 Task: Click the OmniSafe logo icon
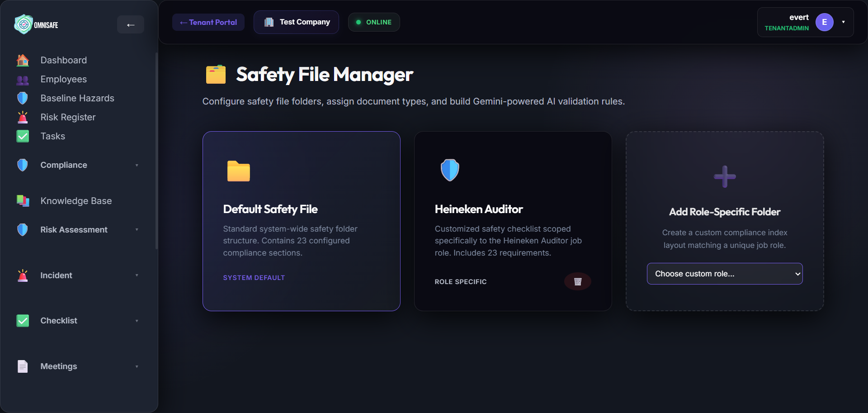[23, 24]
